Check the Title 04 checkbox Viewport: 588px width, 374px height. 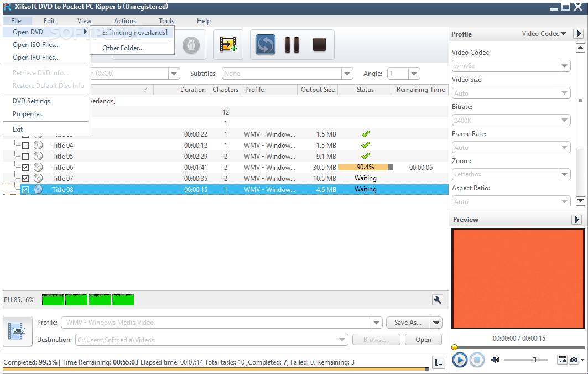(x=25, y=146)
